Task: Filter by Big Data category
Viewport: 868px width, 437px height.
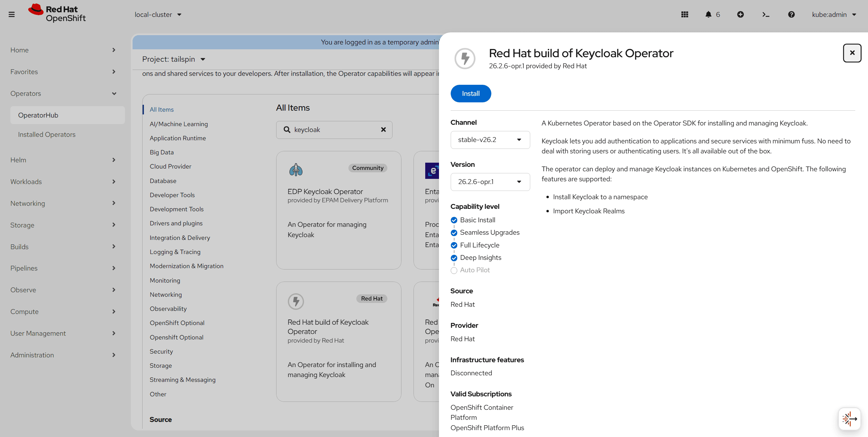Action: click(x=161, y=152)
